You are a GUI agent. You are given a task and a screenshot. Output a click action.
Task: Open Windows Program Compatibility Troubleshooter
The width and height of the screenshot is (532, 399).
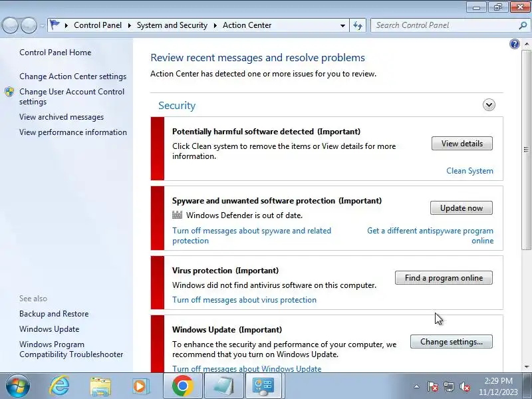(71, 349)
